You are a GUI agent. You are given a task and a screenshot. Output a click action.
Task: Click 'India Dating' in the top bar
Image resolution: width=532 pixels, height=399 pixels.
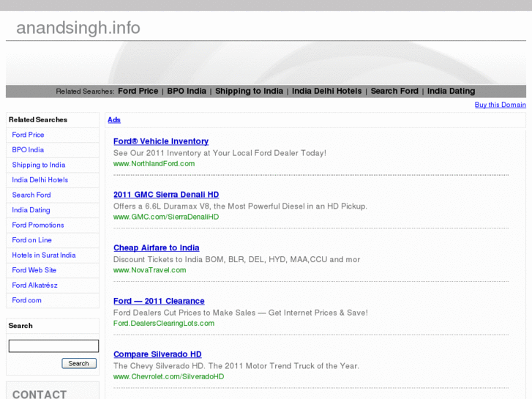pyautogui.click(x=451, y=91)
